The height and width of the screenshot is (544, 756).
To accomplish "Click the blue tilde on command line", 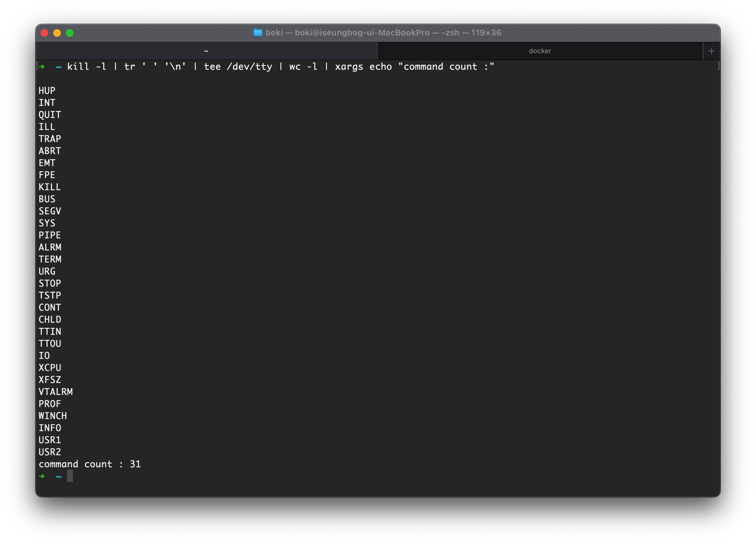I will pos(58,67).
